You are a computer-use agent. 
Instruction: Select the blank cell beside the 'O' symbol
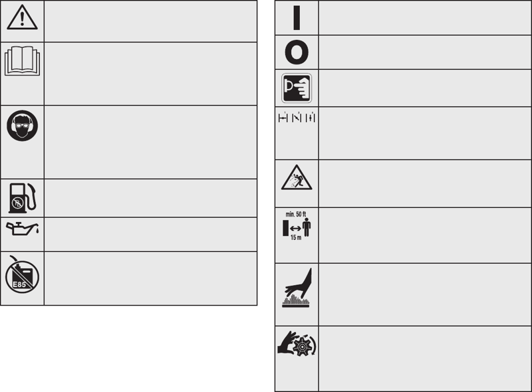(x=425, y=52)
